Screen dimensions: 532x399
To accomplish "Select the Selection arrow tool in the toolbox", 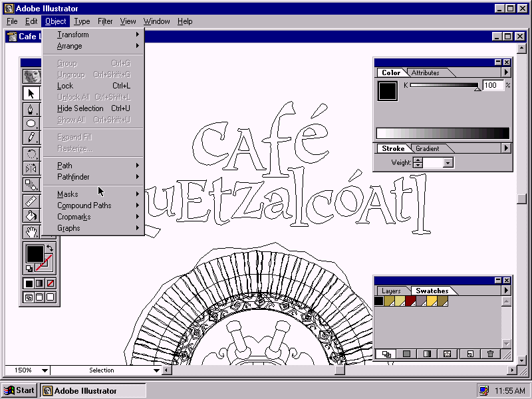I will [31, 93].
